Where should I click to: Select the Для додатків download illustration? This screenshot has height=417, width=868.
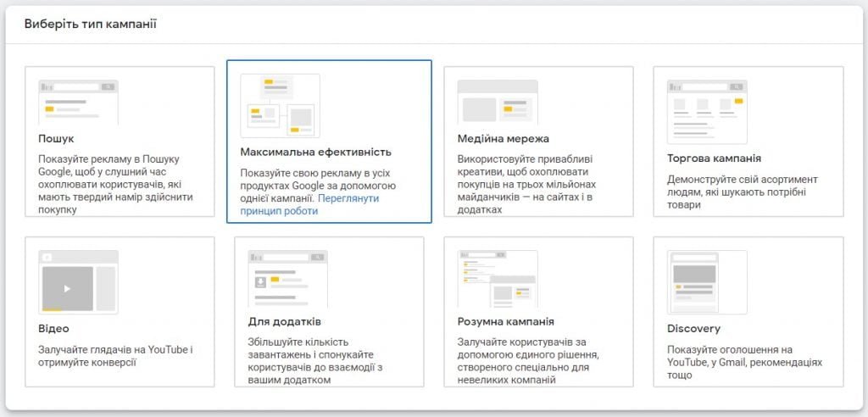tap(287, 279)
